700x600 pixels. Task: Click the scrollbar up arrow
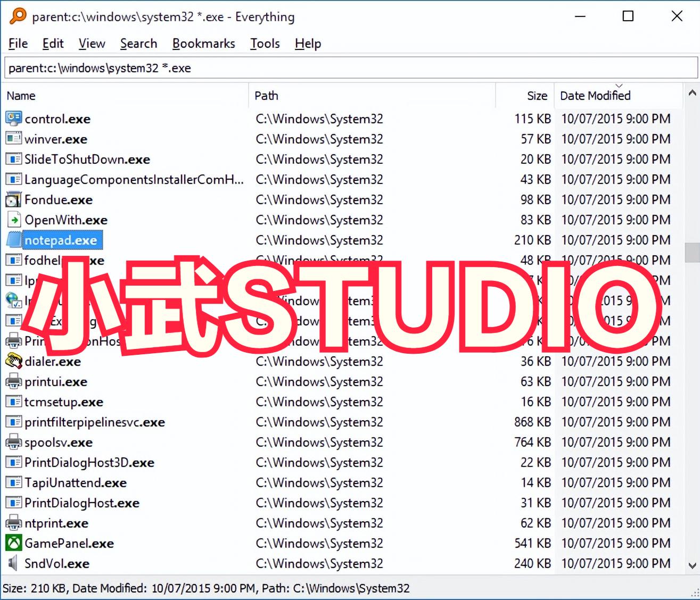coord(692,93)
